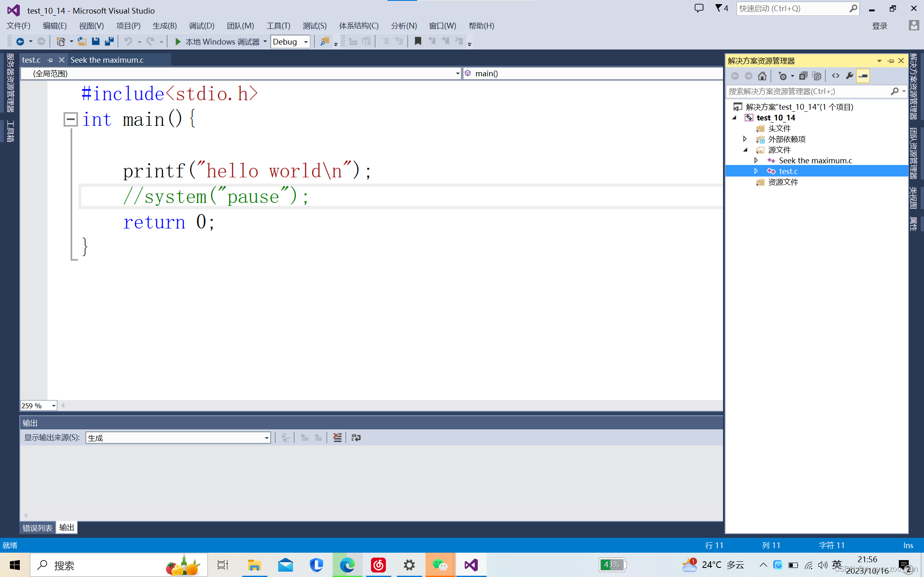Click the Undo icon on the toolbar
Viewport: 924px width, 577px height.
(x=129, y=41)
